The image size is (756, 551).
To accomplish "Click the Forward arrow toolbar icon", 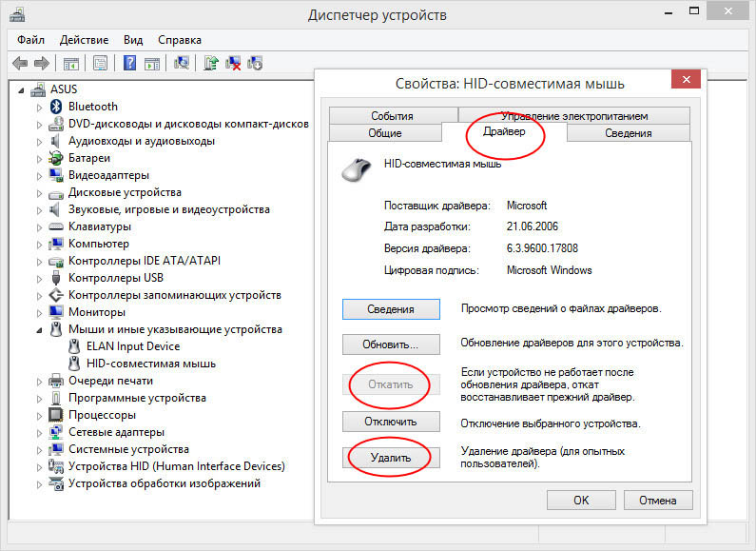I will [x=42, y=63].
